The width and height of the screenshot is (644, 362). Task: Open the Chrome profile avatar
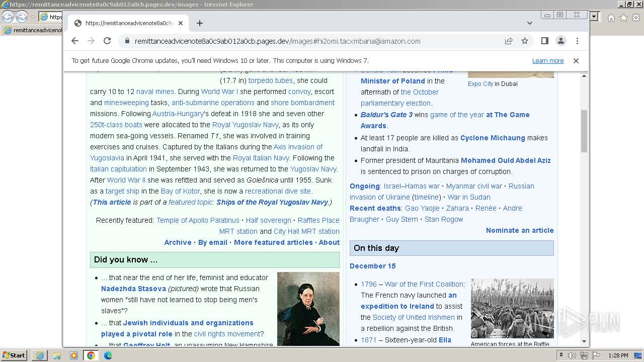tap(561, 41)
